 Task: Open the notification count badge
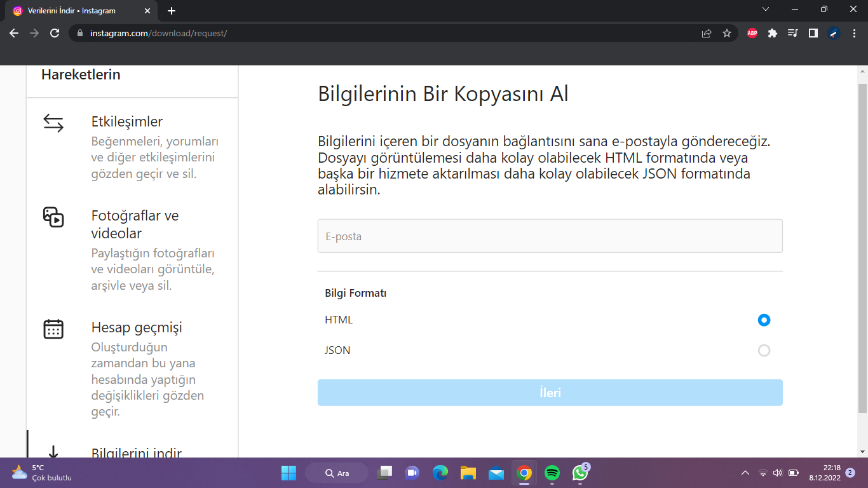click(850, 473)
